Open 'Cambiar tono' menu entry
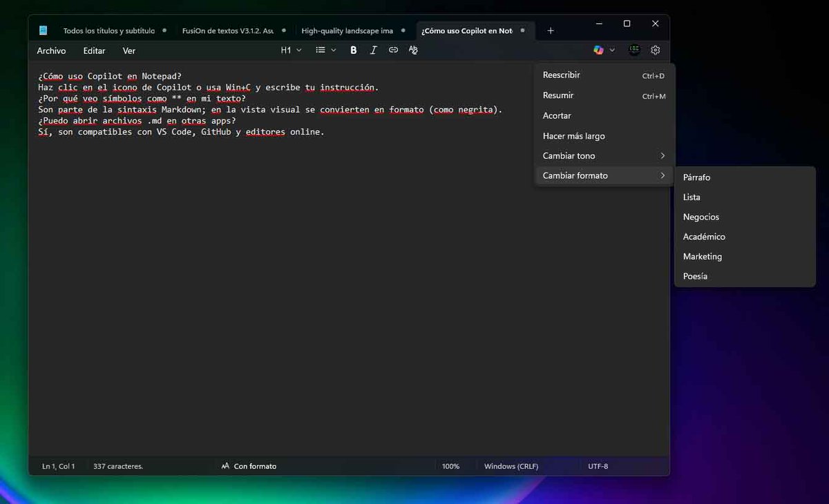 [x=604, y=156]
